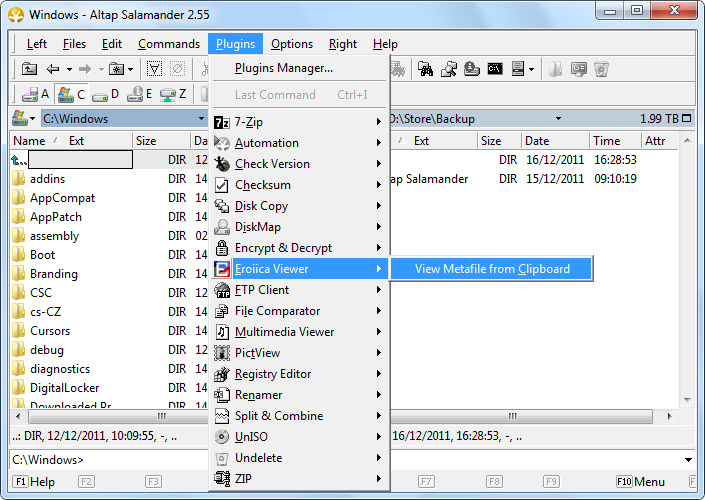Select Eroiica Viewer plugin entry
Viewport: 705px width, 500px height.
click(x=299, y=269)
